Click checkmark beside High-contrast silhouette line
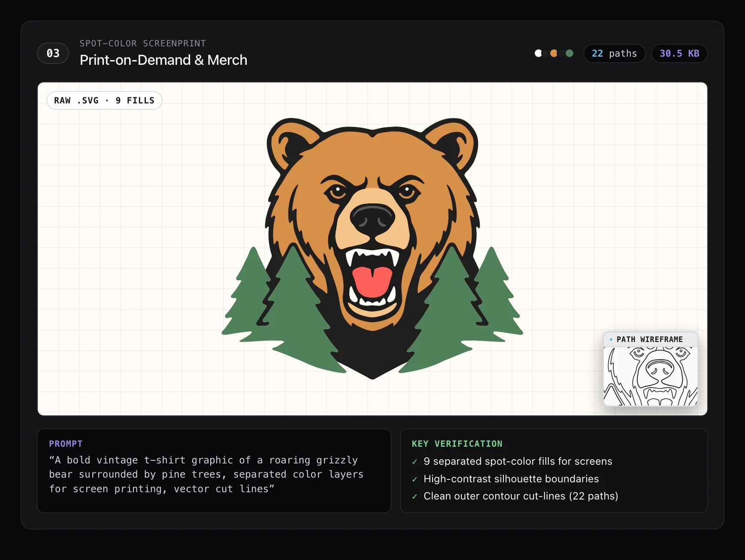 click(x=415, y=479)
